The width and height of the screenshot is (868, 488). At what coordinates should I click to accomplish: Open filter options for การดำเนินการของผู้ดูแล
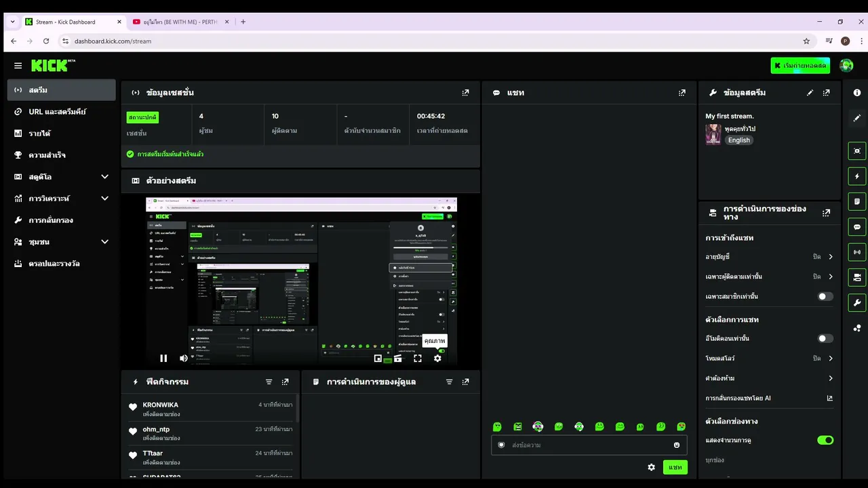(449, 382)
